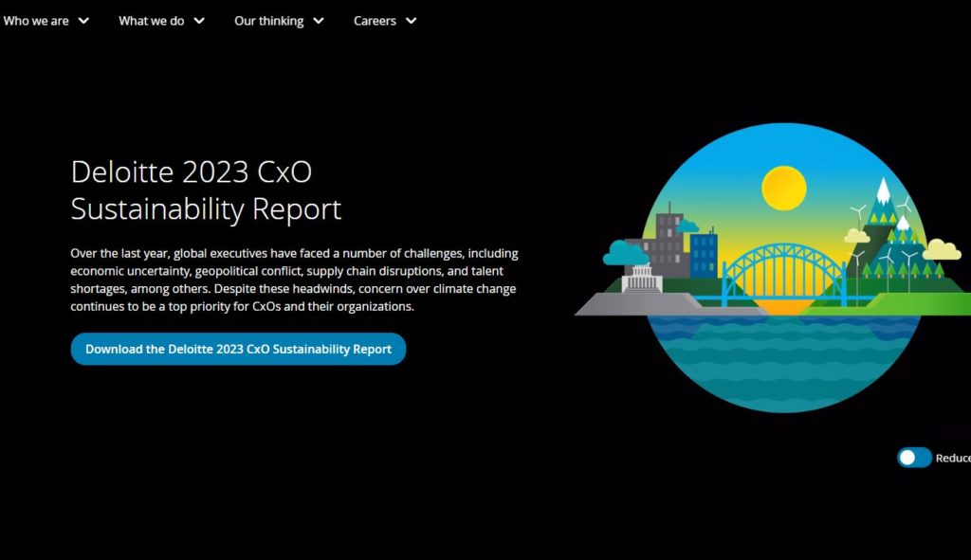Open the Careers menu
This screenshot has width=971, height=560.
(375, 21)
